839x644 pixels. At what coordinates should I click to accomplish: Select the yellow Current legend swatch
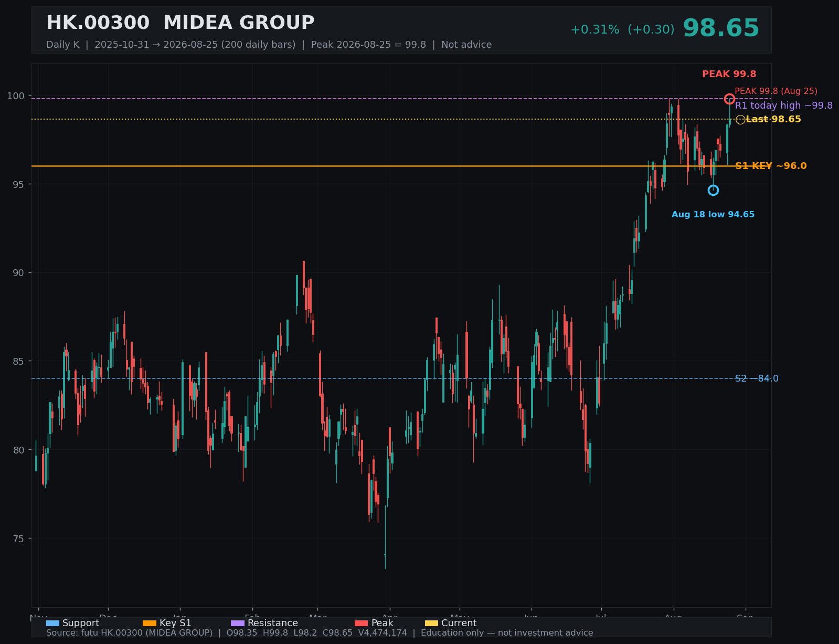[x=431, y=623]
